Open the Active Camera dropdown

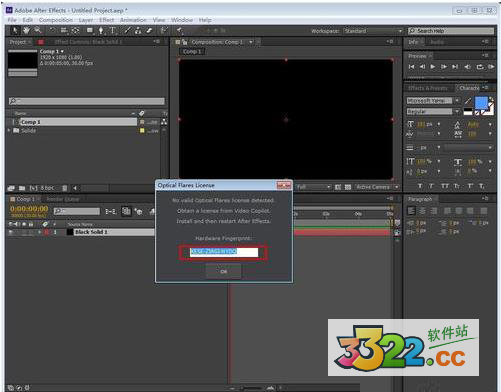point(377,187)
